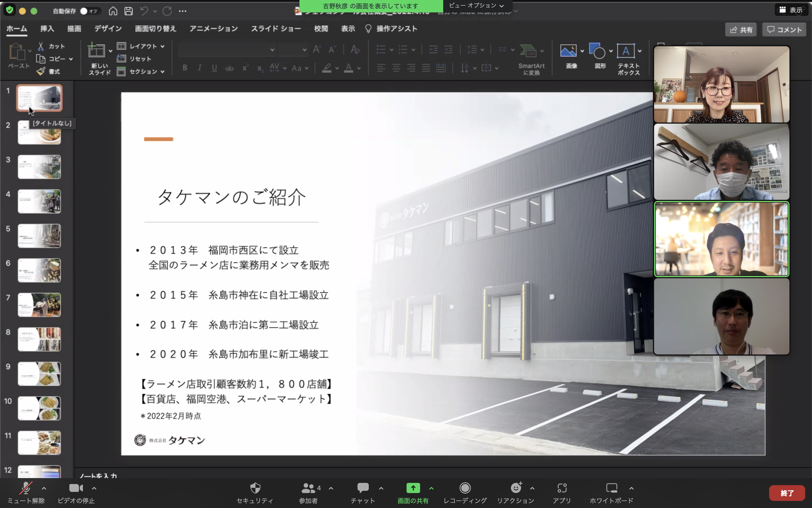Click the Paste clipboard icon
812x508 pixels.
tap(17, 51)
